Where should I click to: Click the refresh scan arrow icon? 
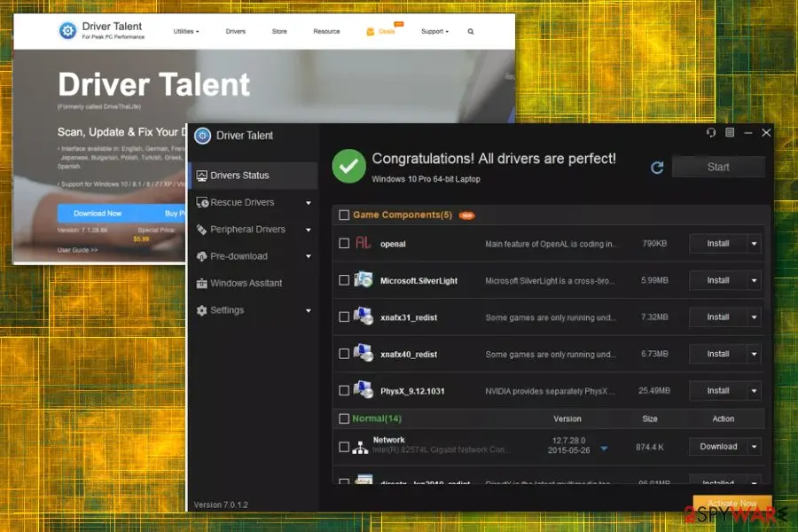click(x=657, y=168)
